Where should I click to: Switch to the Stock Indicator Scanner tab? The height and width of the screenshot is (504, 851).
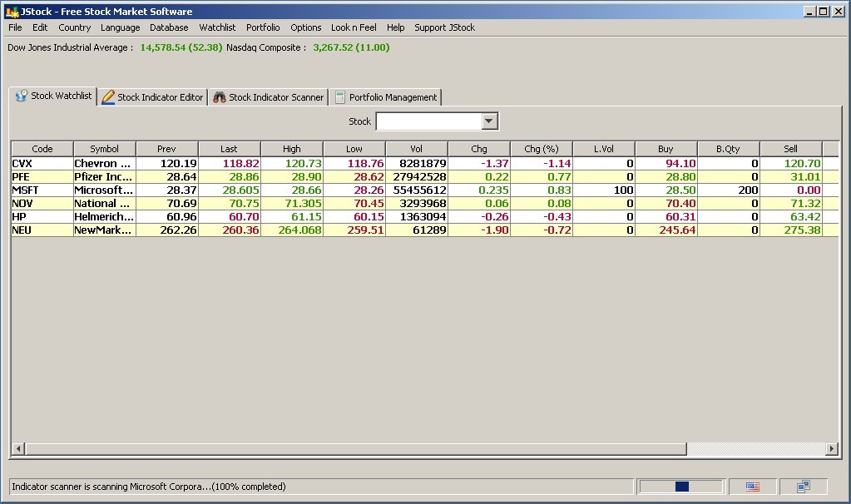pos(269,97)
